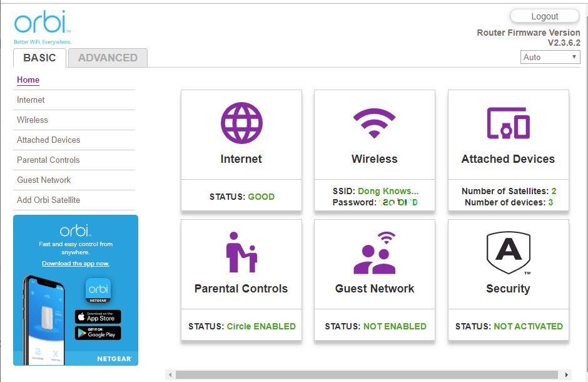588x382 pixels.
Task: Select the Parental Controls parent-child icon
Action: pyautogui.click(x=241, y=252)
